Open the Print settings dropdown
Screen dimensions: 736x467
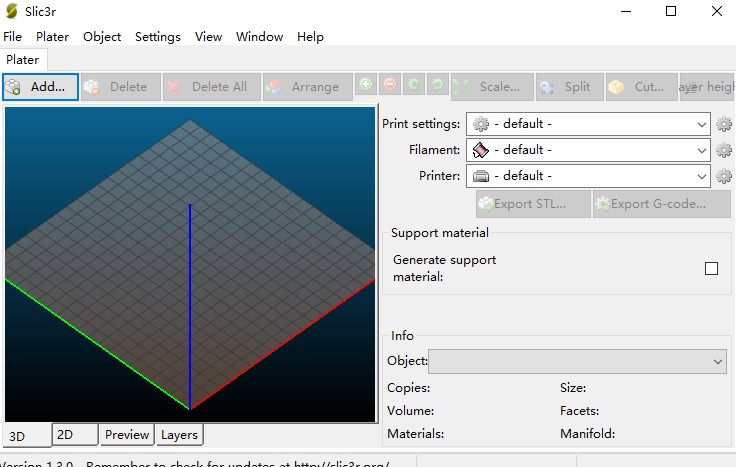tap(588, 124)
